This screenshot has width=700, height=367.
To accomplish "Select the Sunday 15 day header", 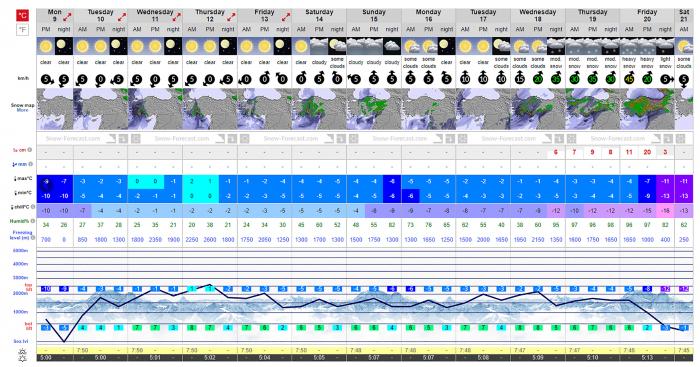I will point(374,16).
